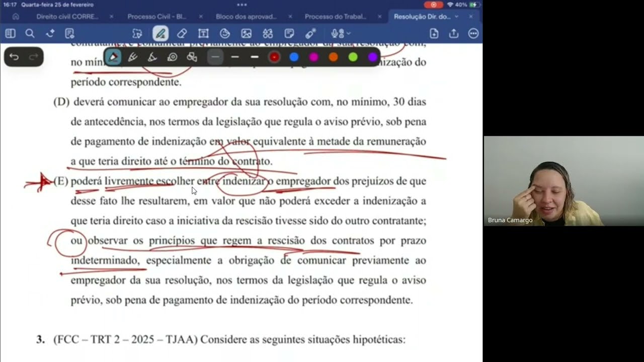This screenshot has width=644, height=362.
Task: Undo the last stroke
Action: pyautogui.click(x=14, y=57)
